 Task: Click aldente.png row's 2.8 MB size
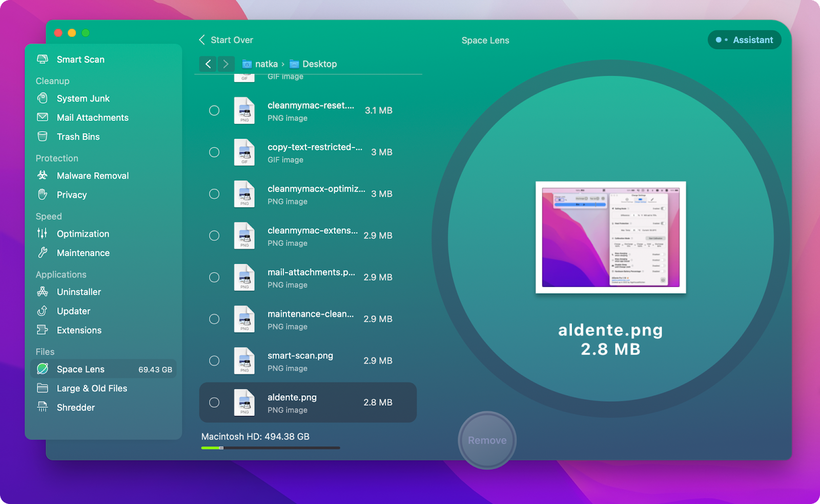click(x=378, y=403)
